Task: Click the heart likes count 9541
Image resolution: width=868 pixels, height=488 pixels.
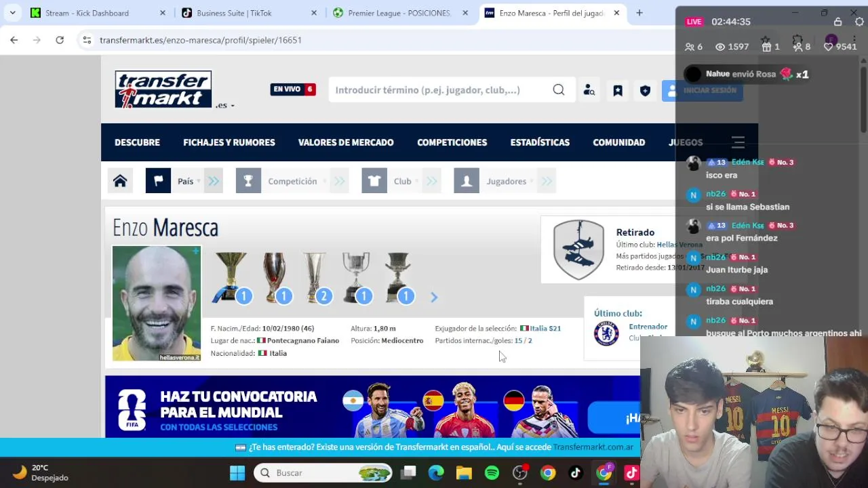Action: (x=841, y=47)
